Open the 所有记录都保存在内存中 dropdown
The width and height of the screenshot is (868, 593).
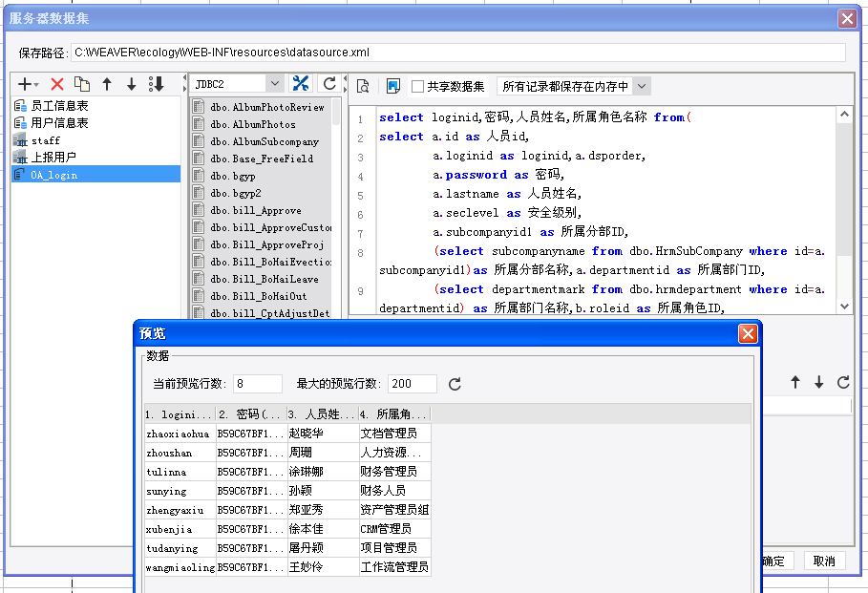[x=641, y=86]
